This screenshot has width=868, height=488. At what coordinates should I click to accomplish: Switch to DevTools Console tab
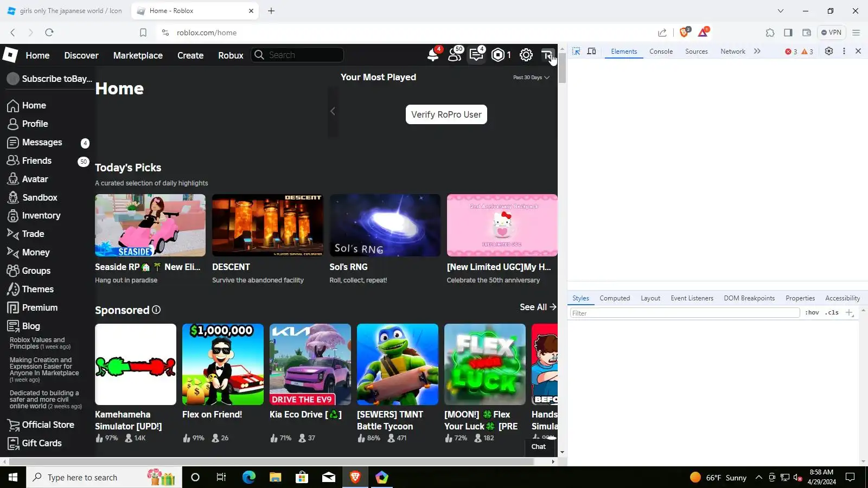(661, 52)
